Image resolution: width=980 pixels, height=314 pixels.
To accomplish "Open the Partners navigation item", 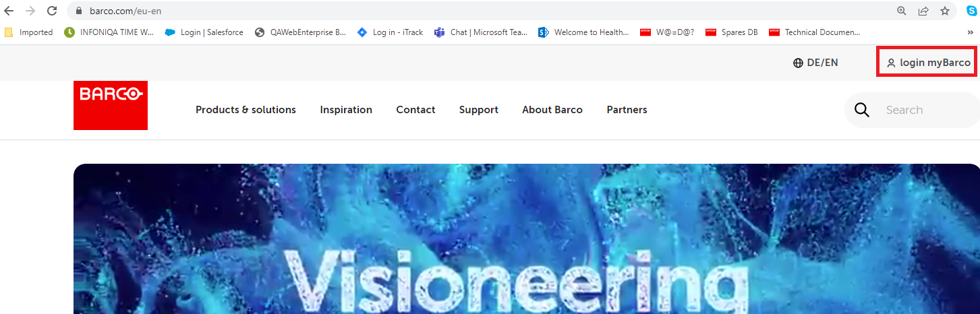I will (x=627, y=110).
